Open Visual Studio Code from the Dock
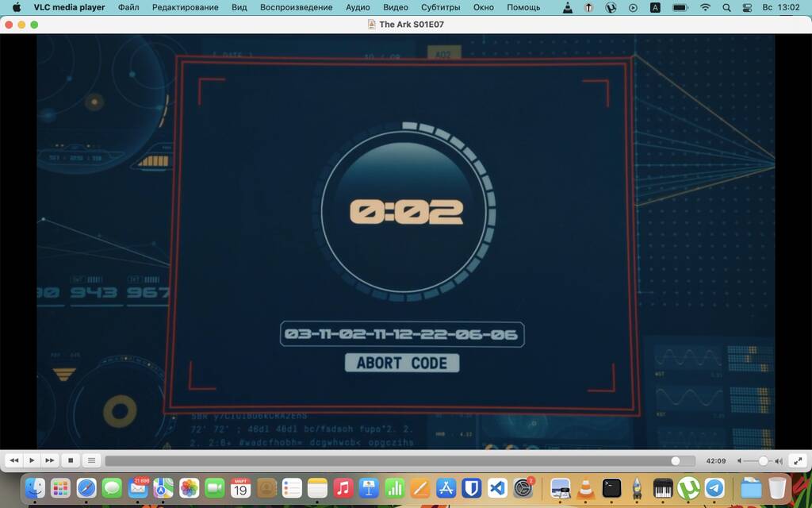The height and width of the screenshot is (508, 812). click(497, 488)
